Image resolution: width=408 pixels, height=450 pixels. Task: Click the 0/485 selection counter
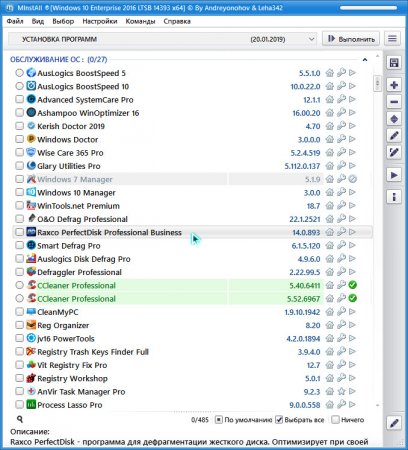(x=200, y=420)
